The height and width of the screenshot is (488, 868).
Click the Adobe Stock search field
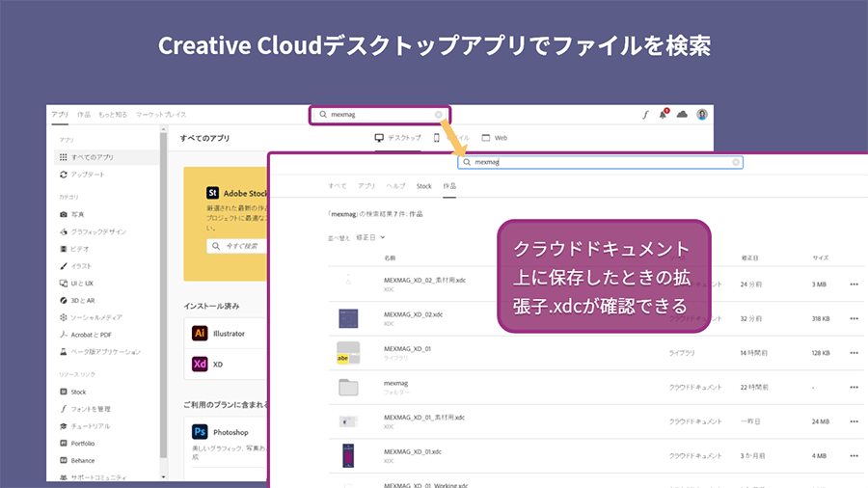236,247
